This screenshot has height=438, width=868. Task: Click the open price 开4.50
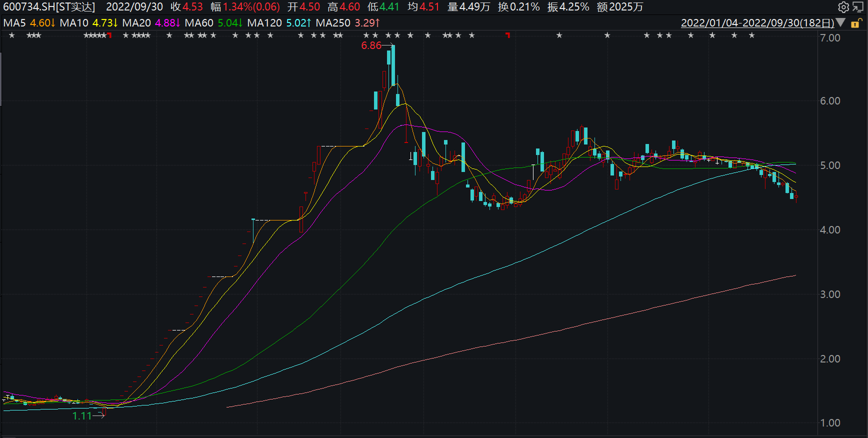[x=304, y=7]
